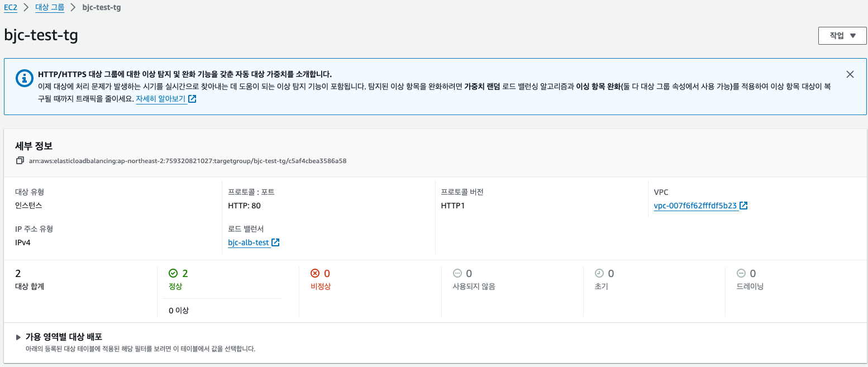Click the 사용되지 않음 status icon
This screenshot has width=868, height=367.
click(457, 274)
